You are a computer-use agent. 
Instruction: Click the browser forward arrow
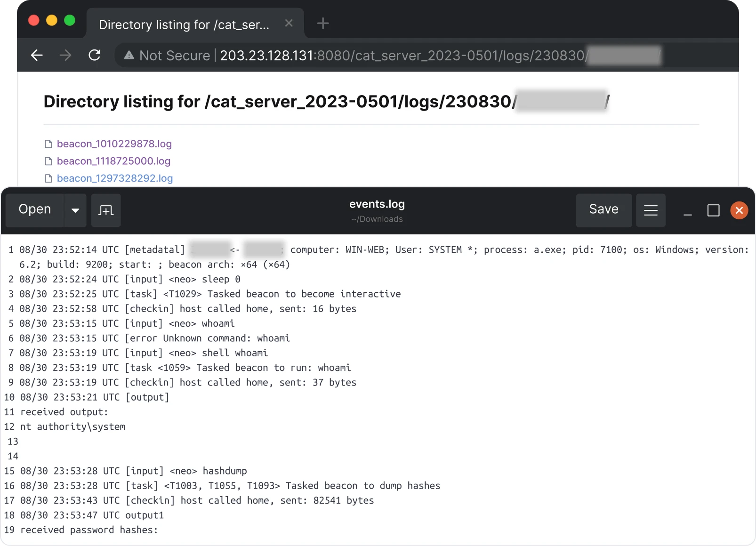[65, 56]
